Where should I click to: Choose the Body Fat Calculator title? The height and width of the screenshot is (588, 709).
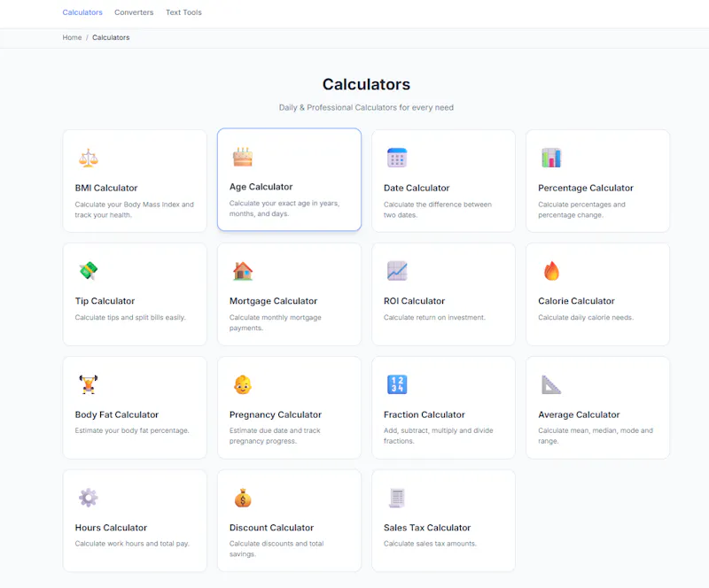[x=117, y=414]
